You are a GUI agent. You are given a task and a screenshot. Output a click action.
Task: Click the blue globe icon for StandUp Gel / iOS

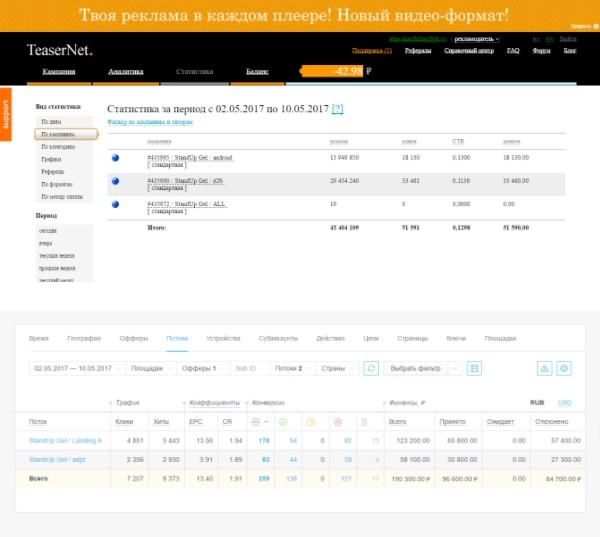click(115, 181)
